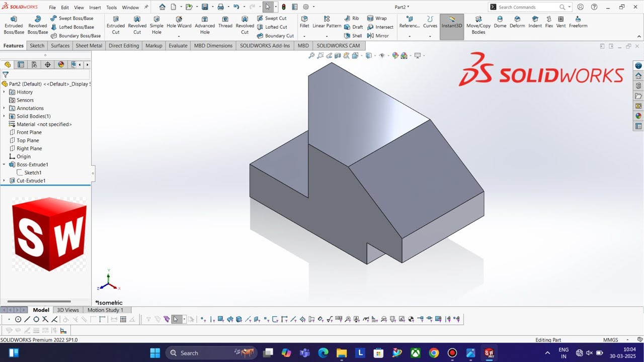The width and height of the screenshot is (644, 362).
Task: Select Sketch1 in the feature tree
Action: [x=33, y=172]
